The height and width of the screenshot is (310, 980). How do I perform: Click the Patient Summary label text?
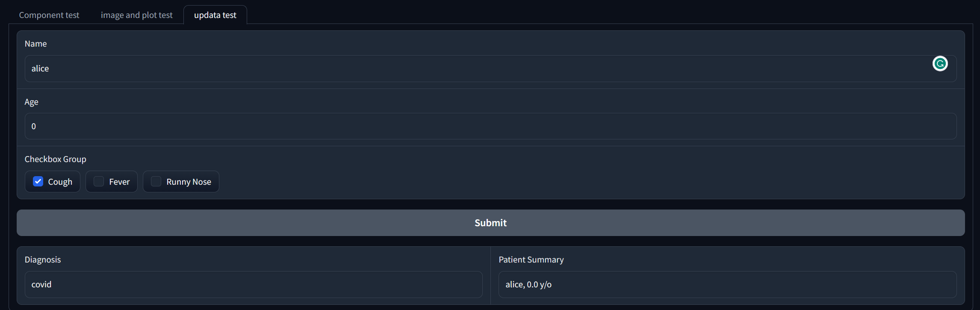pyautogui.click(x=531, y=260)
